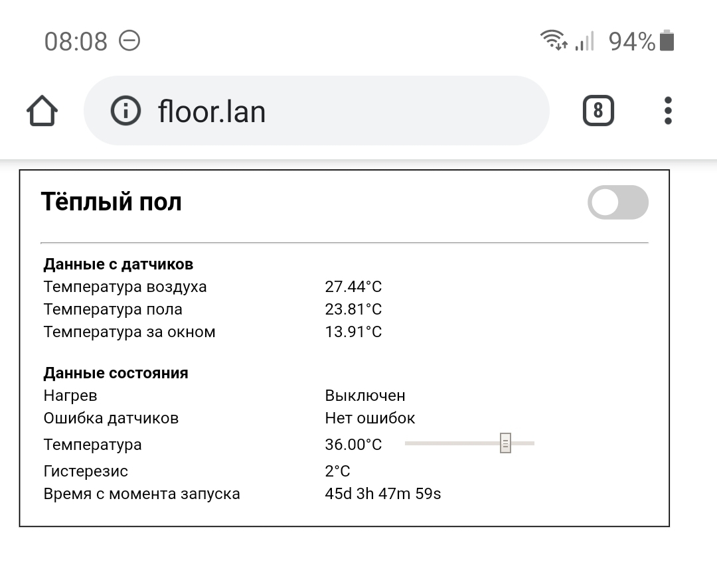Click the Нет ошибок sensor status

tap(370, 418)
